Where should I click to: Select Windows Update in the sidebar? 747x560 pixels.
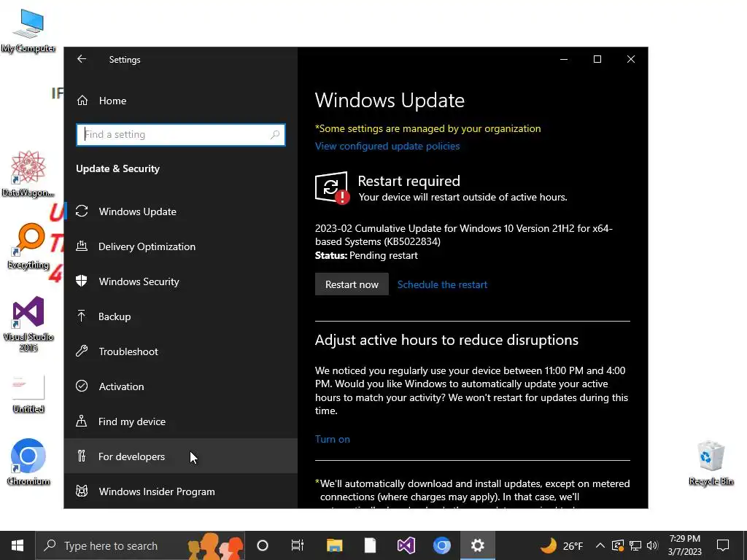click(x=181, y=211)
